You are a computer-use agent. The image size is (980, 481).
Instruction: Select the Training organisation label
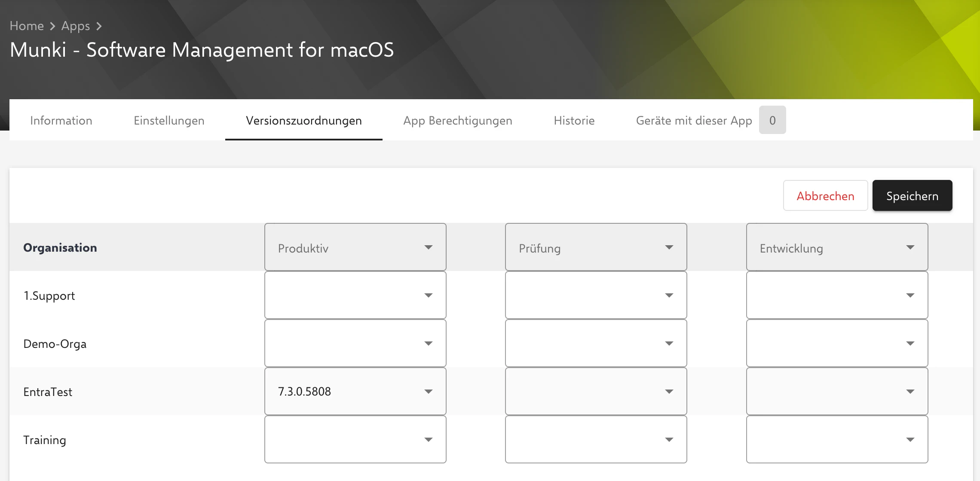click(45, 440)
